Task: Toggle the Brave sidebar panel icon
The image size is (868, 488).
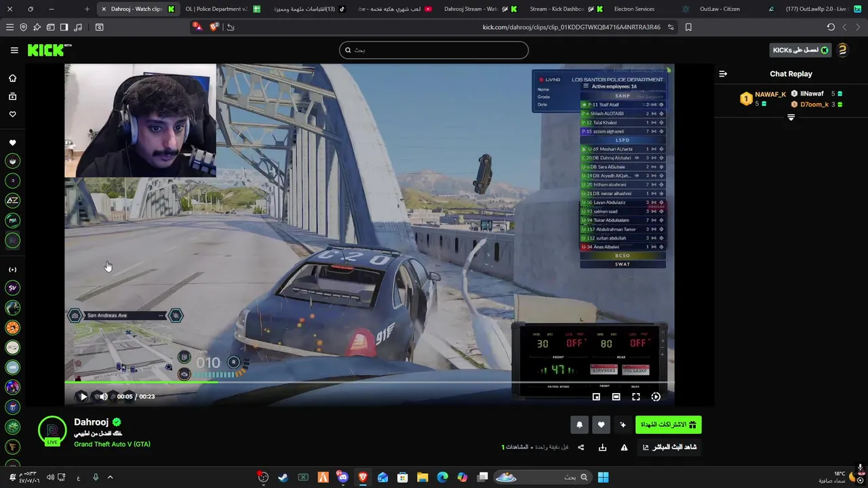Action: point(64,27)
